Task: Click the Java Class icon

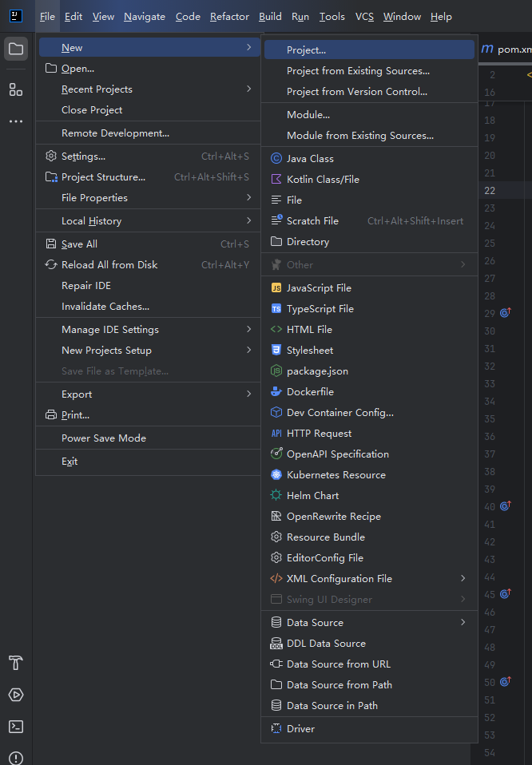Action: tap(276, 159)
